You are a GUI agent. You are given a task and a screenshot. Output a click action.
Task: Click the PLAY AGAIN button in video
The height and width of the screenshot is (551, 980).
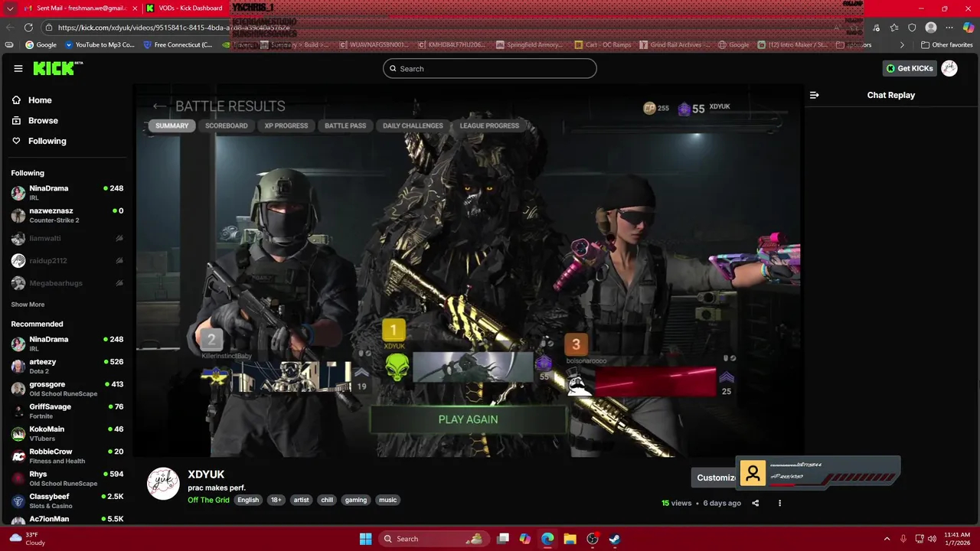point(468,420)
